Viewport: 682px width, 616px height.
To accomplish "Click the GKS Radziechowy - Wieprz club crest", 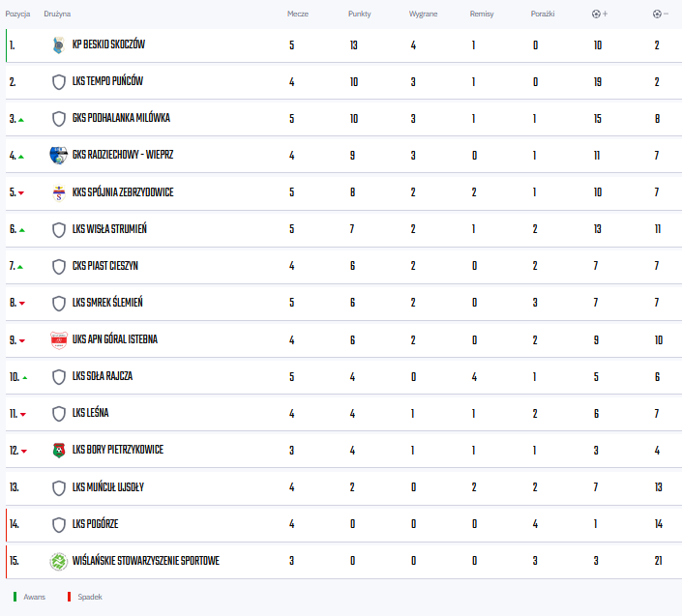I will point(59,155).
